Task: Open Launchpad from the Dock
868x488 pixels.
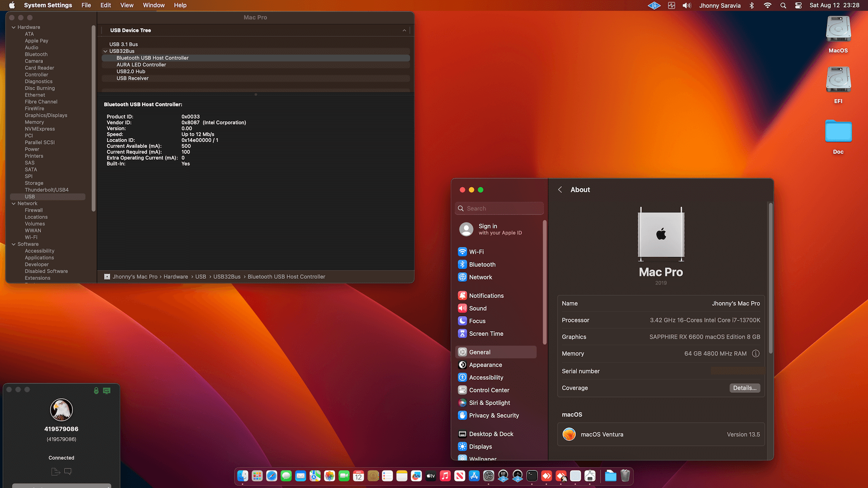Action: [x=257, y=476]
